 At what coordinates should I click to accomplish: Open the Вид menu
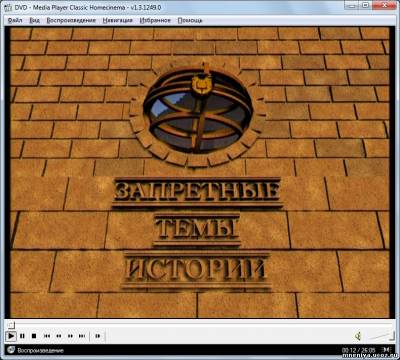(x=34, y=20)
